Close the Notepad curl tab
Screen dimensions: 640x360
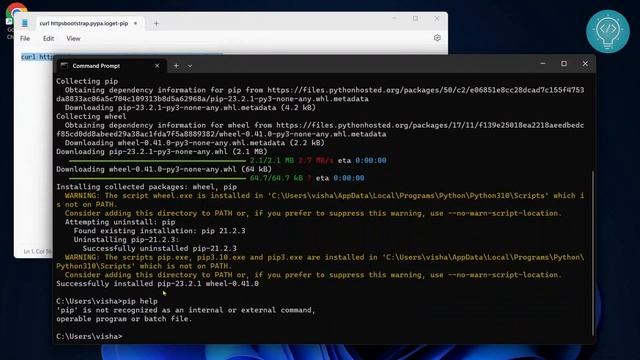(x=136, y=23)
